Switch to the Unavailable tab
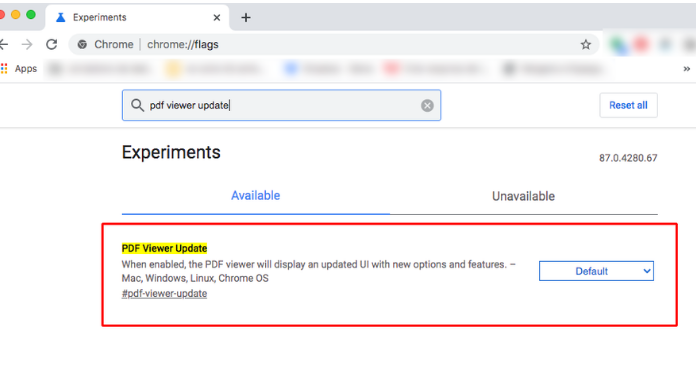Image resolution: width=696 pixels, height=377 pixels. pyautogui.click(x=523, y=196)
